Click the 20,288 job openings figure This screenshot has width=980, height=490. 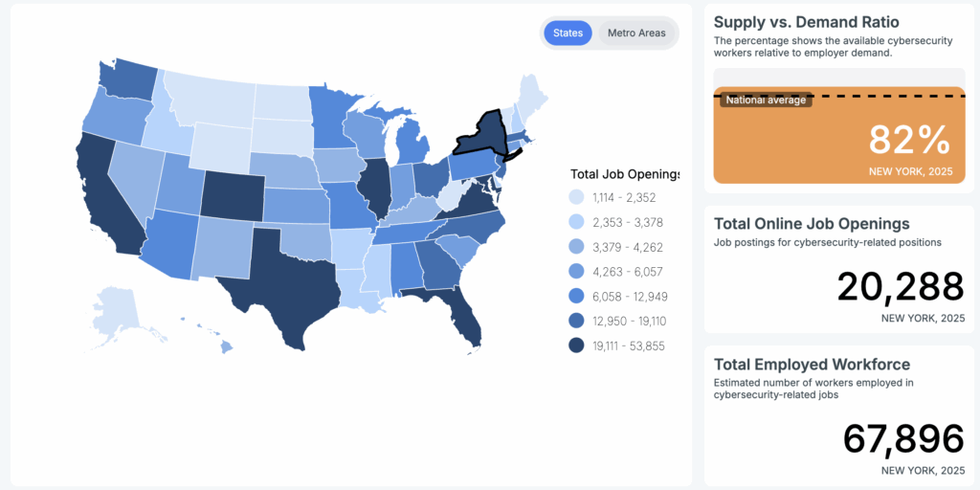pyautogui.click(x=900, y=287)
